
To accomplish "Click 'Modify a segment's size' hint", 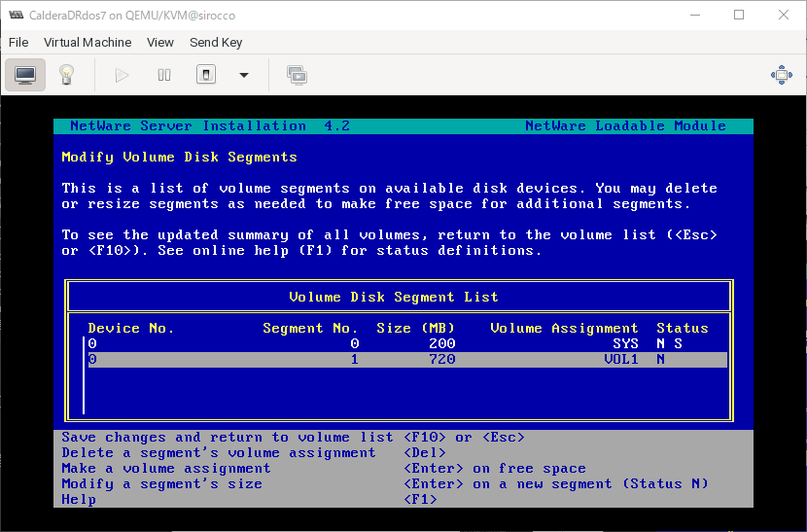I will [x=385, y=483].
